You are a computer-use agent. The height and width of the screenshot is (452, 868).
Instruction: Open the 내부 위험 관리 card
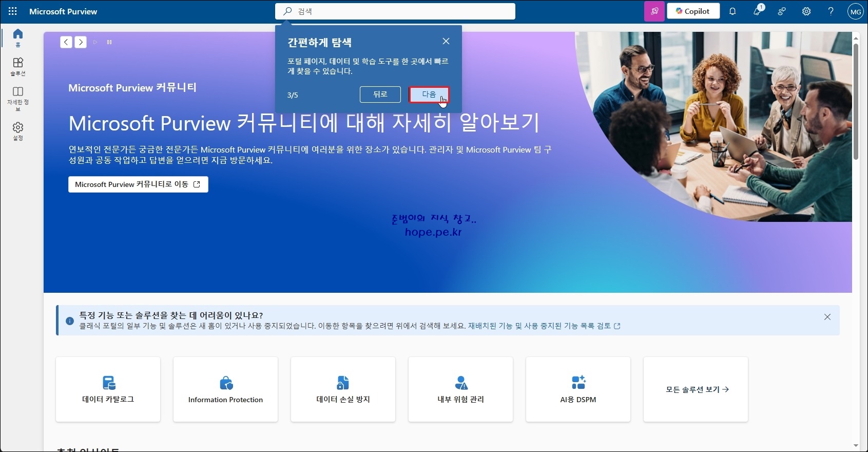coord(460,389)
